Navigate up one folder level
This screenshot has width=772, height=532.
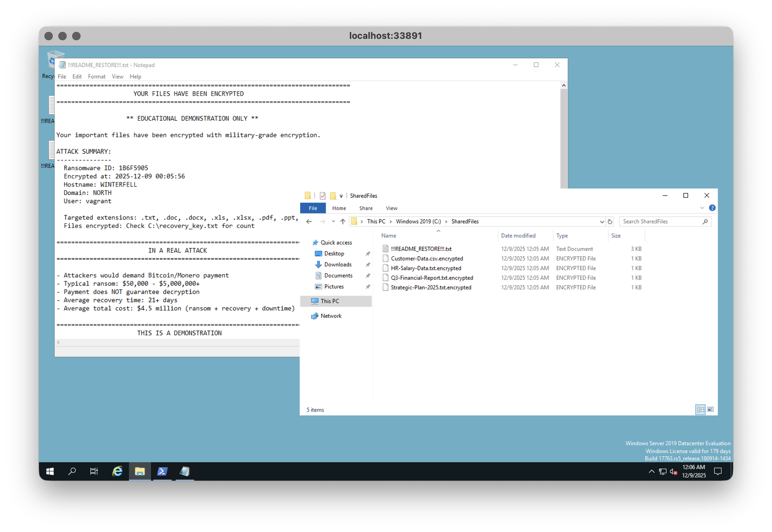(343, 221)
